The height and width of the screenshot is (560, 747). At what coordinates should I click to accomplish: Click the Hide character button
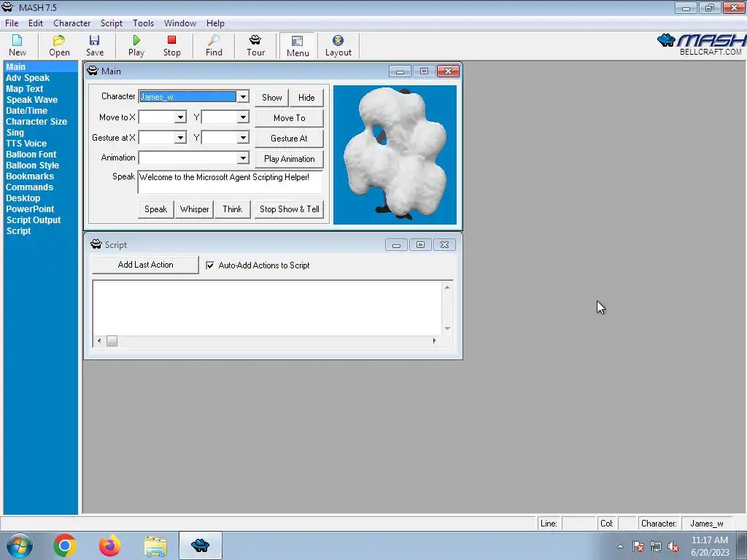tap(306, 97)
